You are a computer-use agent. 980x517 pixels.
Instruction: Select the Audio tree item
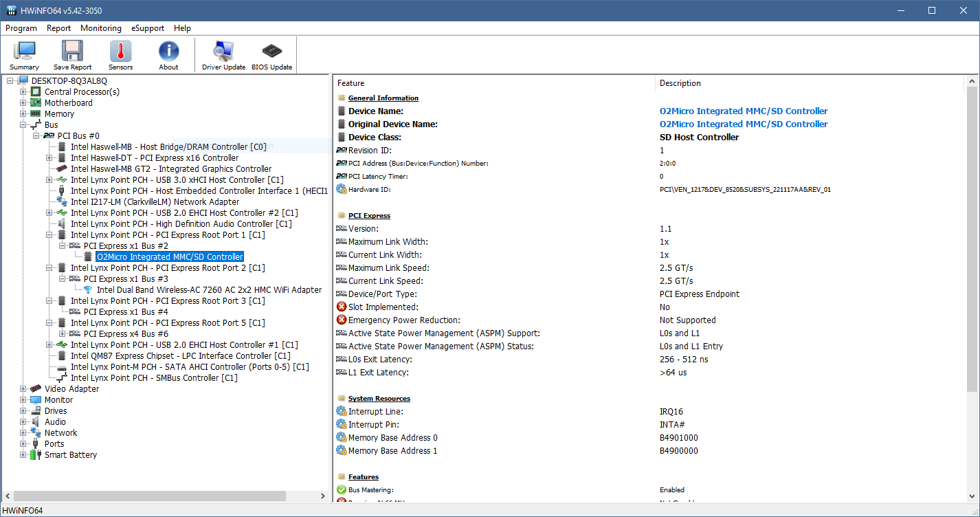[55, 422]
